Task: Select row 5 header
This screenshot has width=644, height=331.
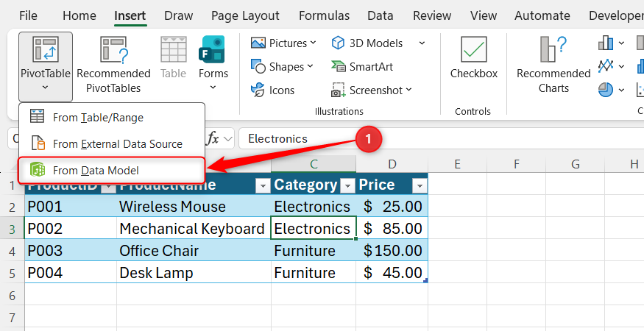Action: [12, 273]
